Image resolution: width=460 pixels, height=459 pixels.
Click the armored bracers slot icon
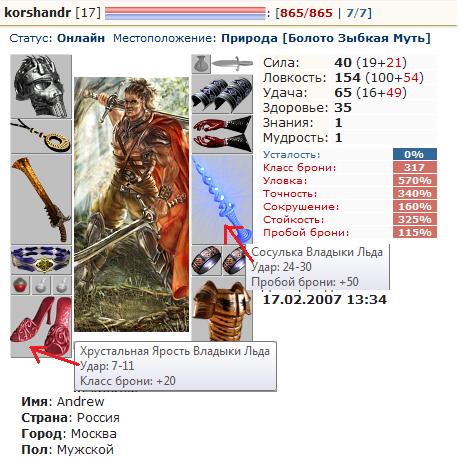pyautogui.click(x=222, y=94)
